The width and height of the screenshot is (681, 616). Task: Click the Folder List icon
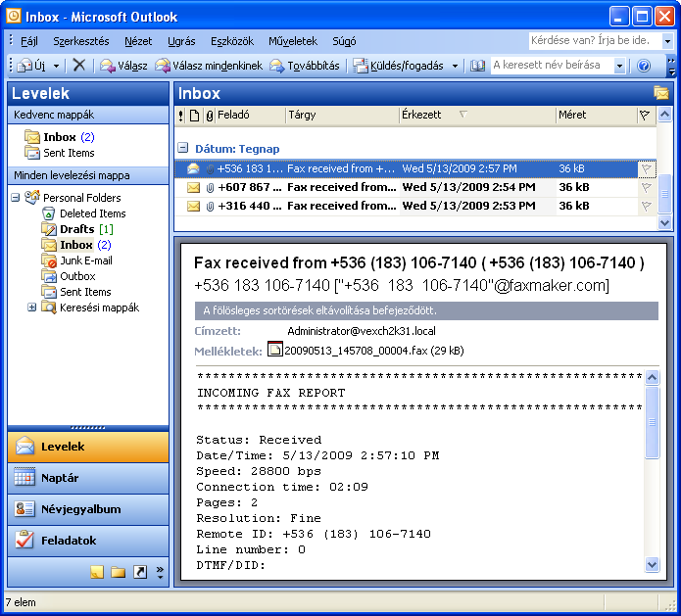click(x=119, y=572)
